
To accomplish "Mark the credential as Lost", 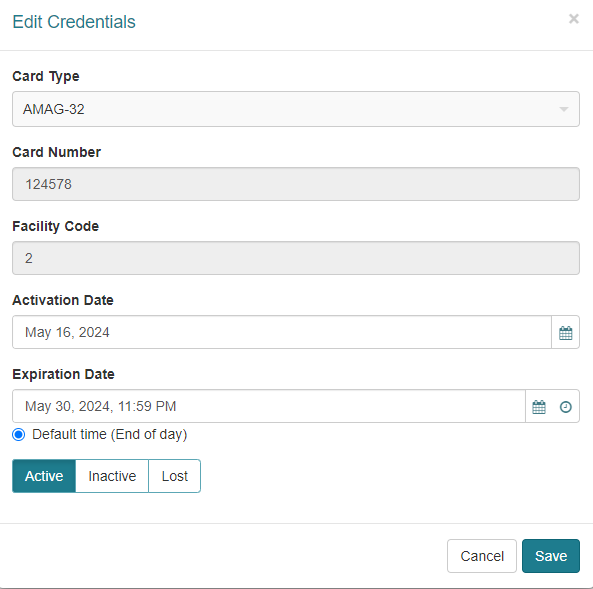I will 174,476.
